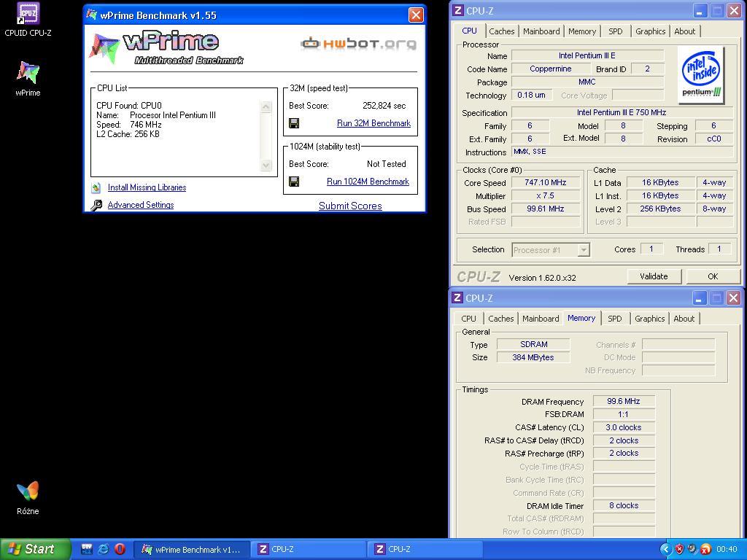The image size is (747, 560).
Task: Run the 1024M Benchmark
Action: pos(368,182)
